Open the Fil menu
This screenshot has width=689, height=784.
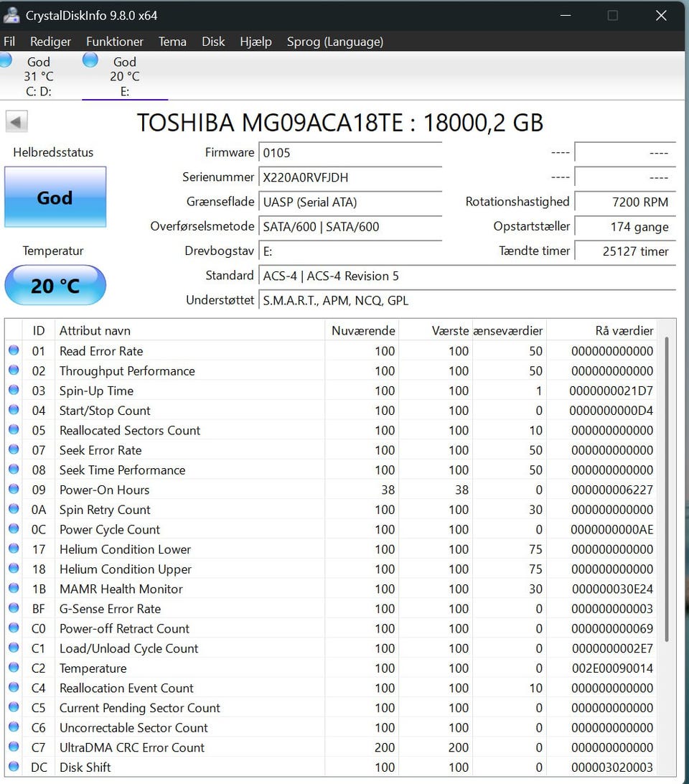point(9,42)
